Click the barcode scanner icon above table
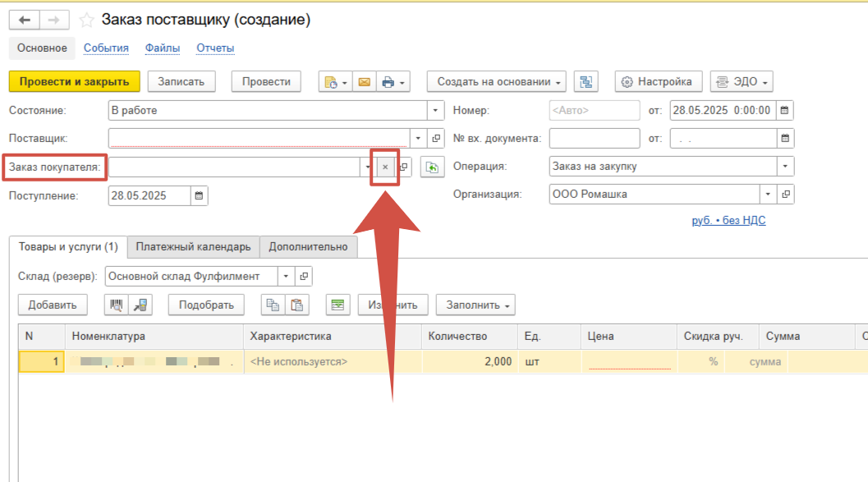 pyautogui.click(x=117, y=305)
